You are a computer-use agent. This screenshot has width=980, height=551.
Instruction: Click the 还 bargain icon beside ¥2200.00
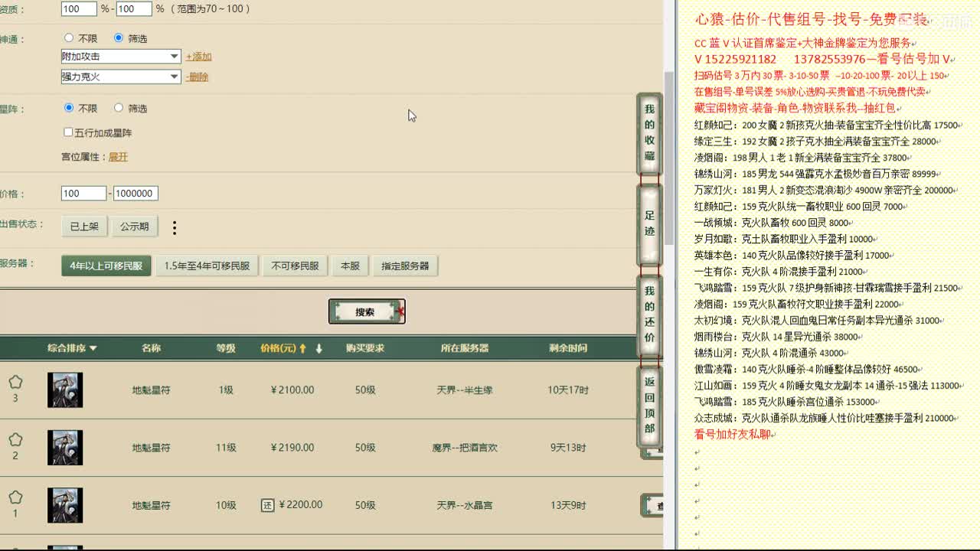[267, 505]
